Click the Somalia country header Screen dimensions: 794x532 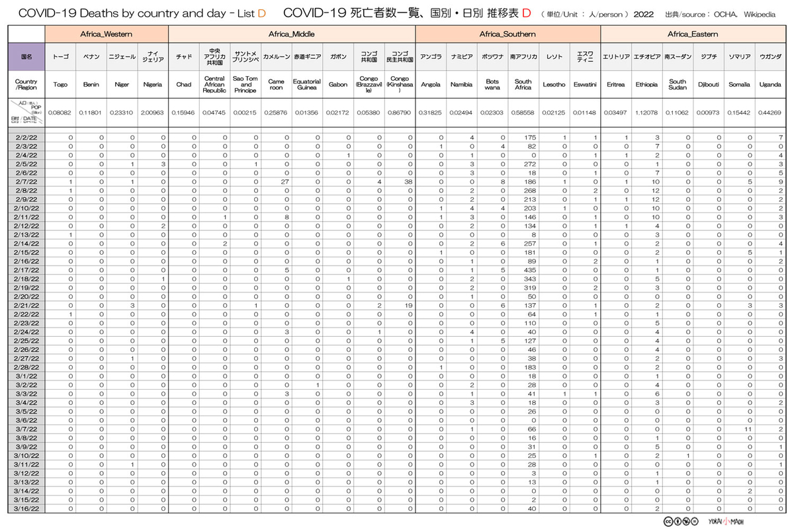tap(739, 85)
